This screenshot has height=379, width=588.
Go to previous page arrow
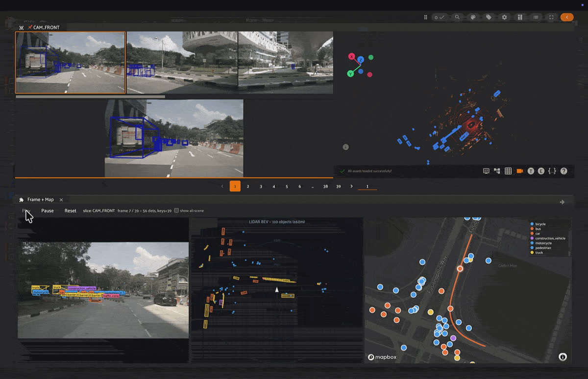222,186
